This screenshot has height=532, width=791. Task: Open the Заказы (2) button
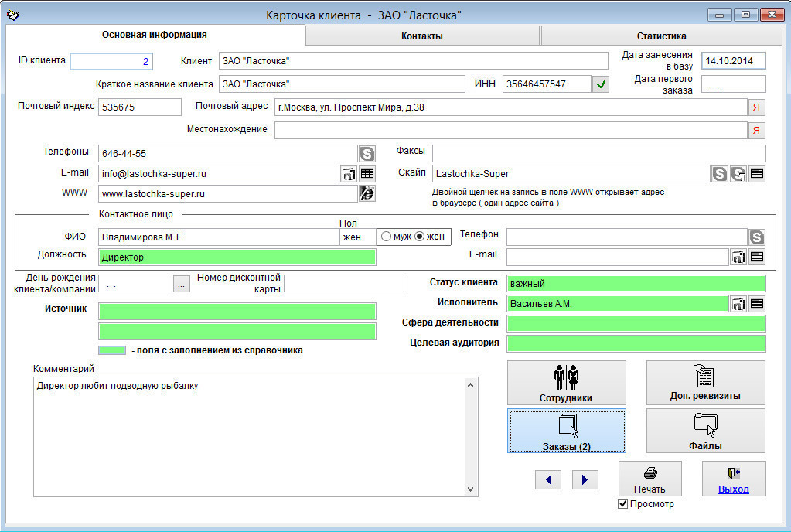pyautogui.click(x=567, y=431)
